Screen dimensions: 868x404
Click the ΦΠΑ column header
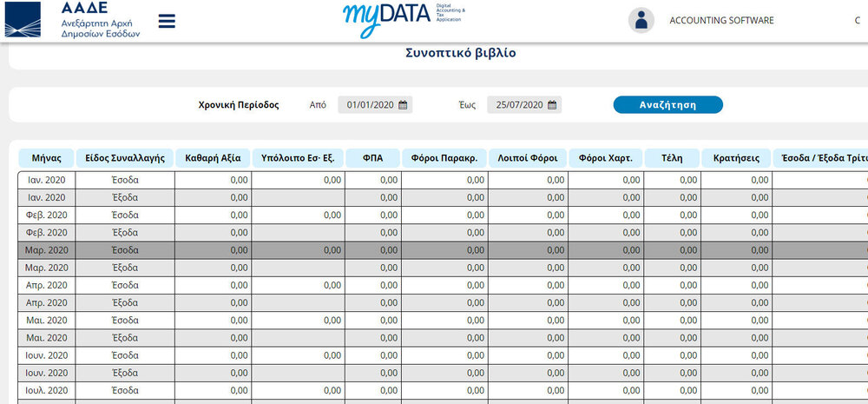pyautogui.click(x=373, y=158)
